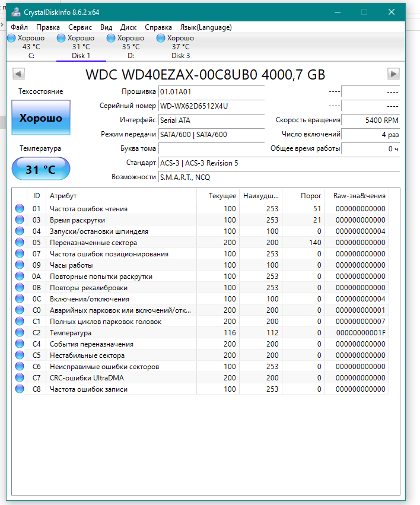The image size is (420, 505).
Task: Select the Disk 3 health orb
Action: tap(161, 38)
